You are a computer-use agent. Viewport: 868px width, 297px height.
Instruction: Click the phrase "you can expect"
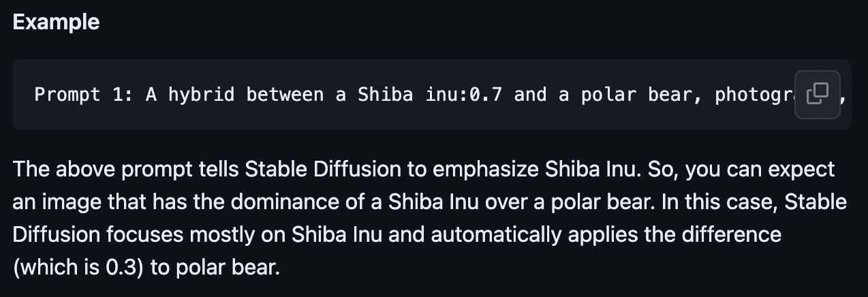(x=760, y=169)
